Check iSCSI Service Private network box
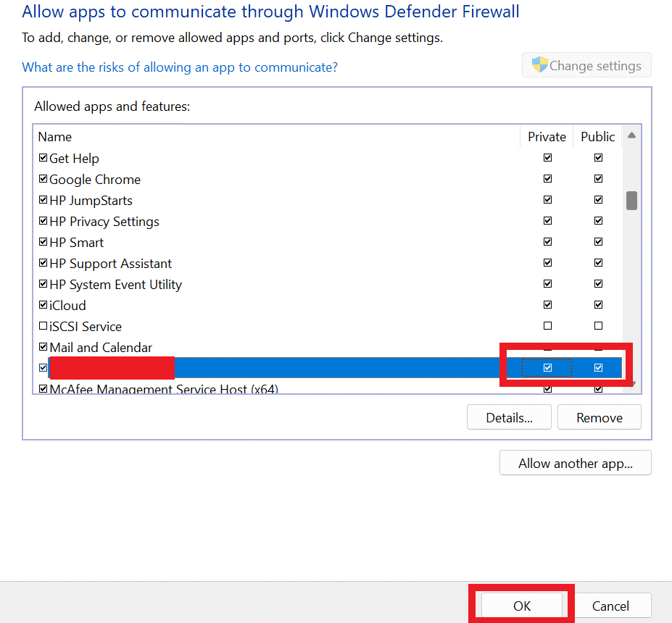Image resolution: width=672 pixels, height=623 pixels. (x=547, y=326)
